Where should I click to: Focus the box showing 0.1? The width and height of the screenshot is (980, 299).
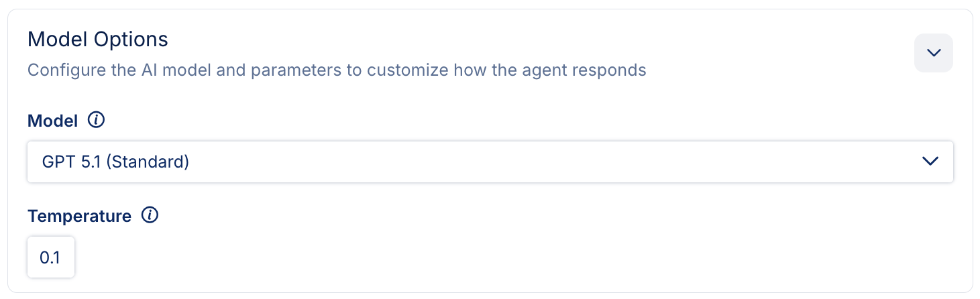tap(51, 257)
